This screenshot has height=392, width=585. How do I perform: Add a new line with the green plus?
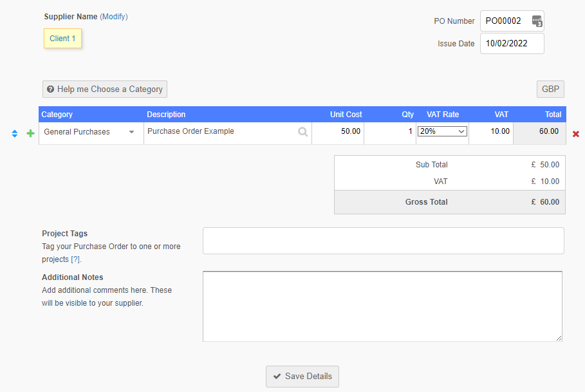click(x=30, y=134)
